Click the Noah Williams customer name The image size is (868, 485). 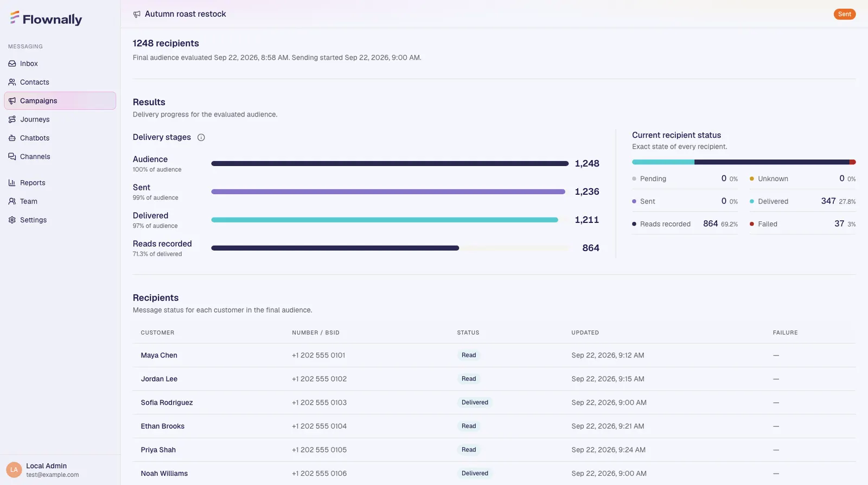coord(164,474)
